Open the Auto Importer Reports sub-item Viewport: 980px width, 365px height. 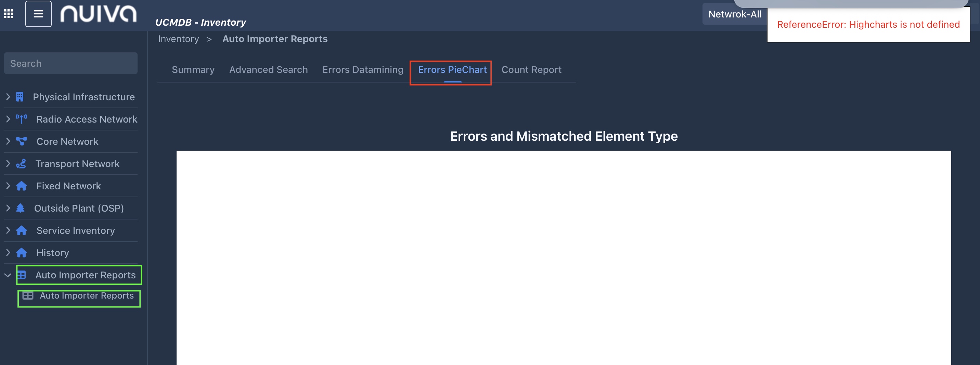tap(86, 296)
